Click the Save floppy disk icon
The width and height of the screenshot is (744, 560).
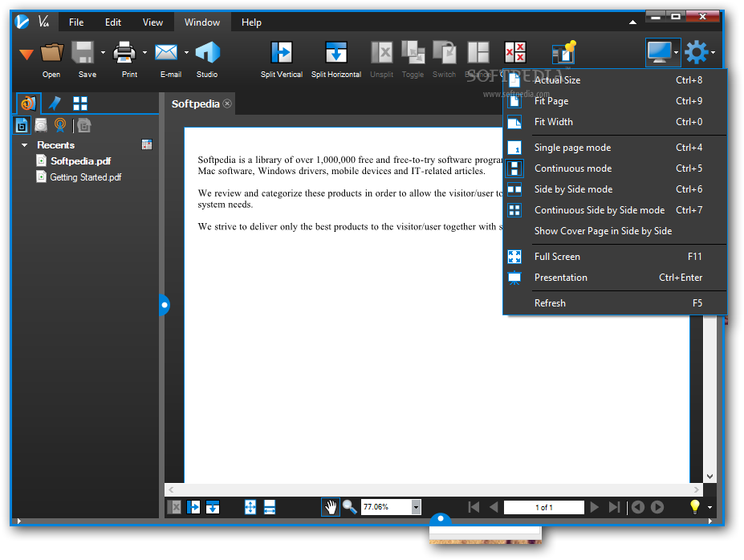click(83, 53)
